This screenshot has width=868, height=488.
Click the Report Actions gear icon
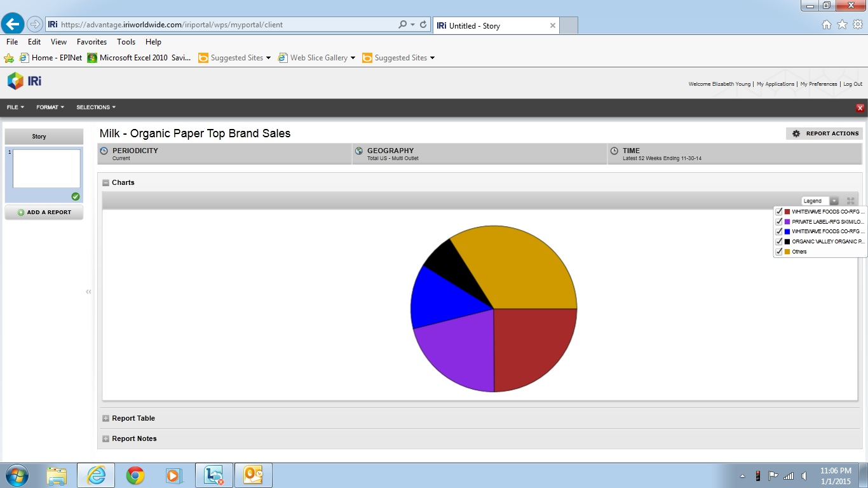click(x=796, y=133)
